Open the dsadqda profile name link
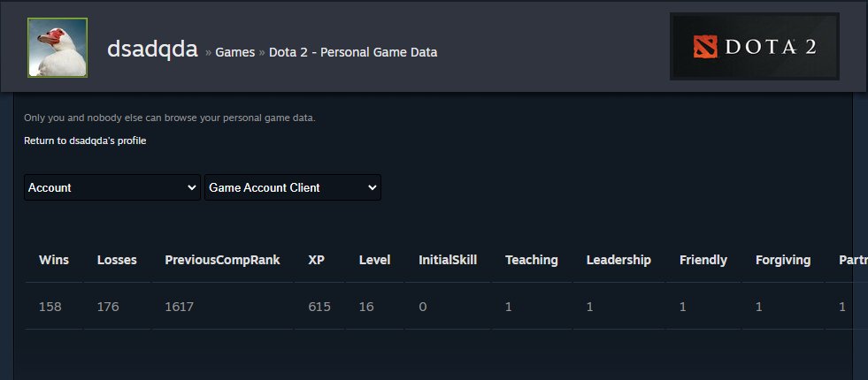868x380 pixels. (x=152, y=49)
